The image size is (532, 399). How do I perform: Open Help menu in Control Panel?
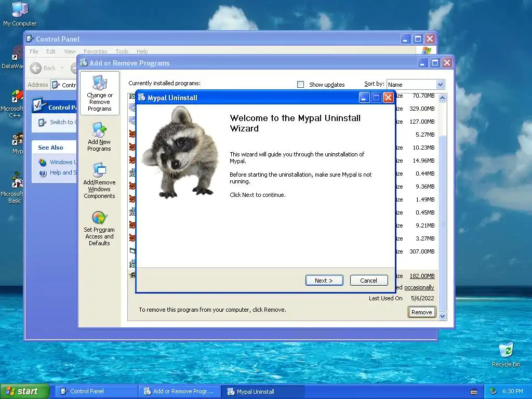(x=142, y=51)
